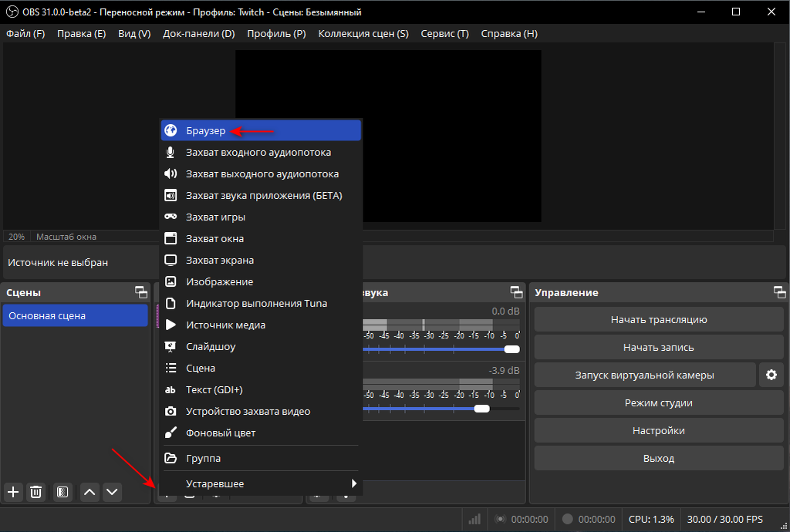Add Захват игры source
This screenshot has height=532, width=790.
[261, 217]
